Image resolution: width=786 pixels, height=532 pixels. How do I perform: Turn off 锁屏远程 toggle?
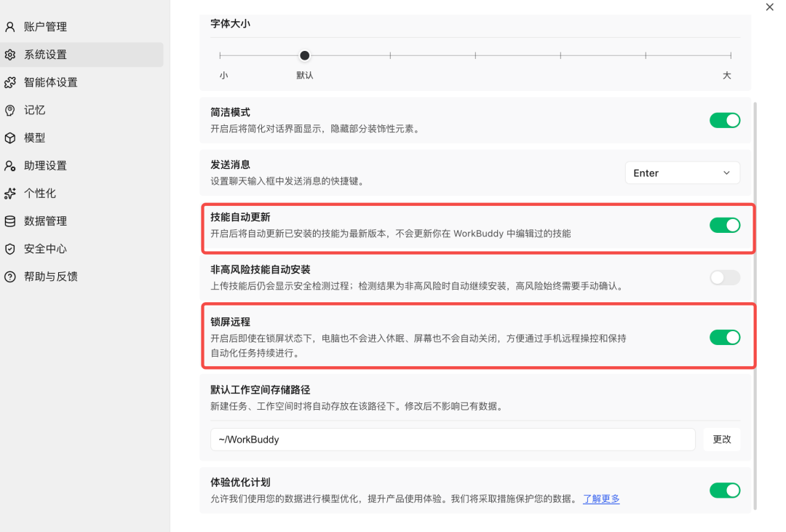click(725, 338)
